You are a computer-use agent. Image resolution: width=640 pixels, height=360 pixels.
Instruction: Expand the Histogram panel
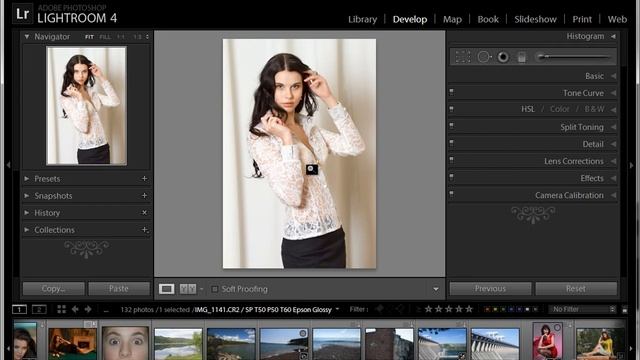613,36
